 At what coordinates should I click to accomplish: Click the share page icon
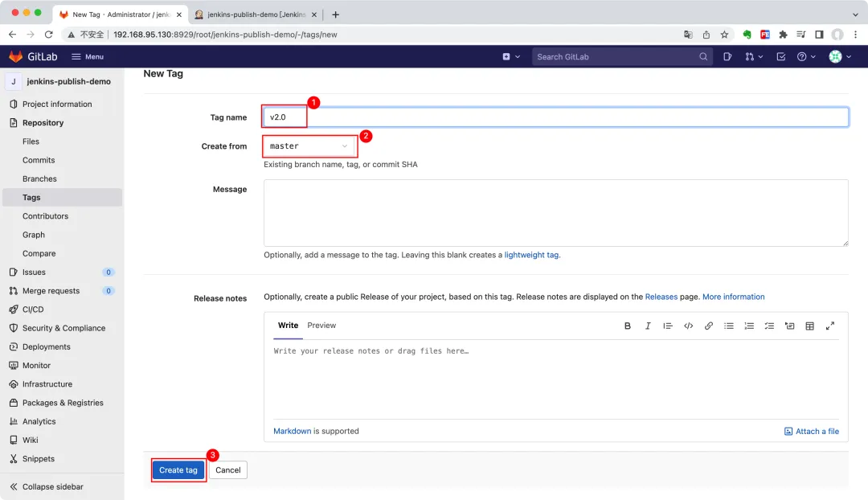tap(706, 35)
